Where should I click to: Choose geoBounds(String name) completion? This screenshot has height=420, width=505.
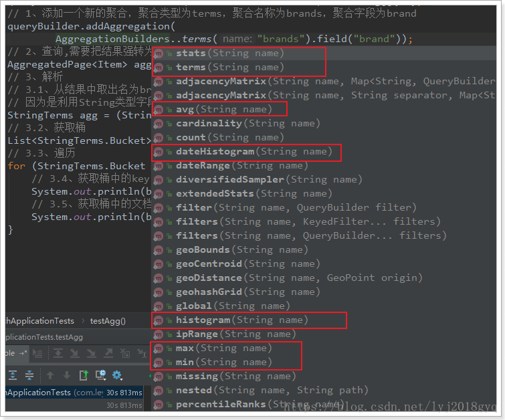click(x=324, y=250)
